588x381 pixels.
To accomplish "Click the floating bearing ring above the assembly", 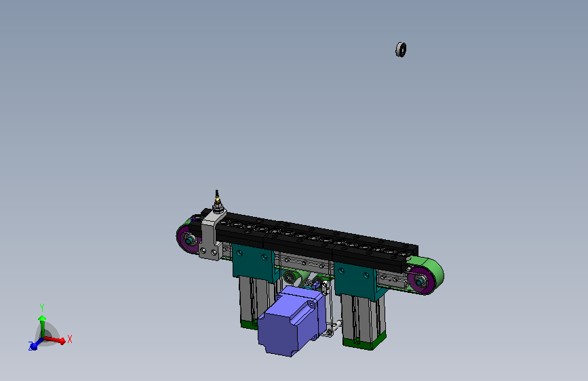I will coord(401,49).
